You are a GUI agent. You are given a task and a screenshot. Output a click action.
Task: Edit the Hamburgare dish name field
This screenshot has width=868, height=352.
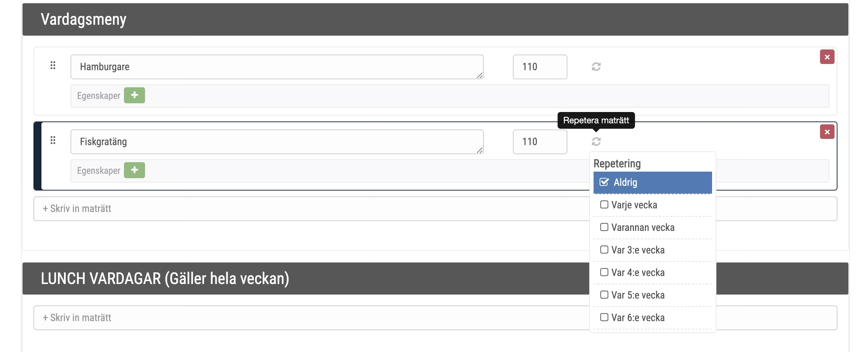[x=276, y=67]
